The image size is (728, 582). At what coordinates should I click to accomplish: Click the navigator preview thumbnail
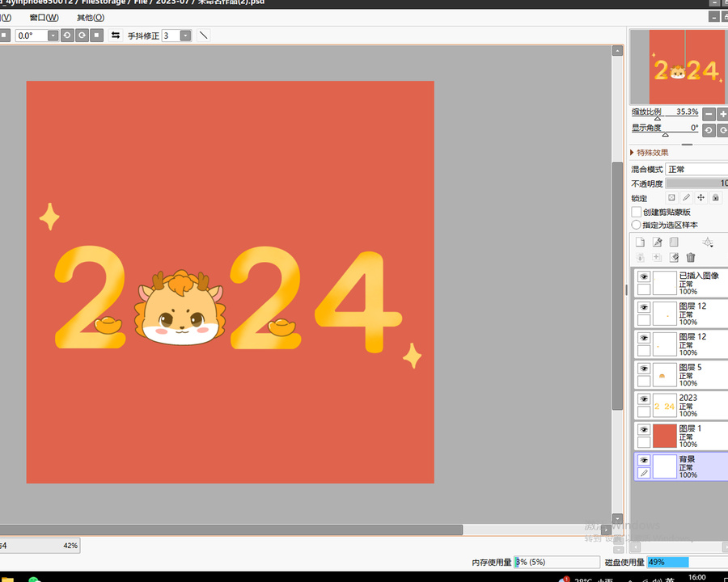pyautogui.click(x=679, y=67)
